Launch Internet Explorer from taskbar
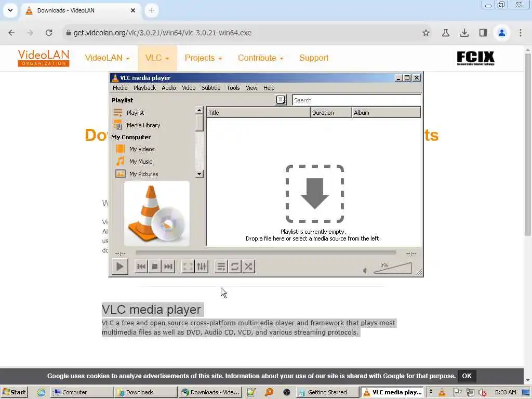This screenshot has width=532, height=399. (x=41, y=392)
